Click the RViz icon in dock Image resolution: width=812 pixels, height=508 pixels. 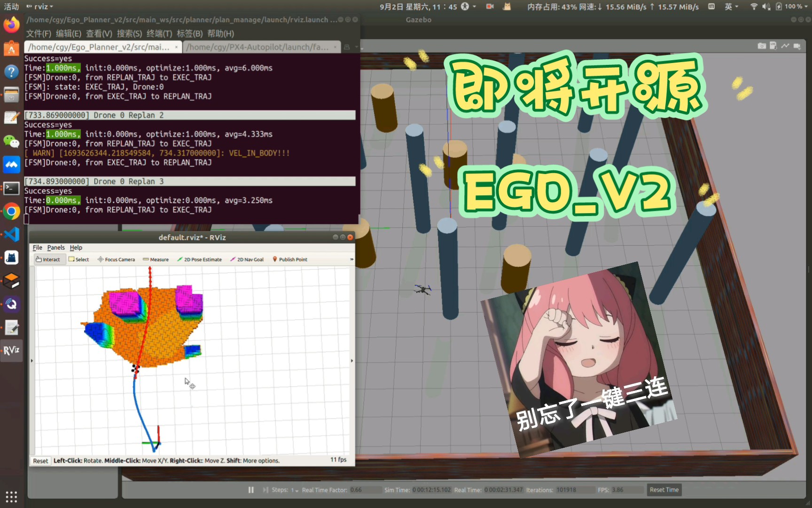tap(11, 350)
